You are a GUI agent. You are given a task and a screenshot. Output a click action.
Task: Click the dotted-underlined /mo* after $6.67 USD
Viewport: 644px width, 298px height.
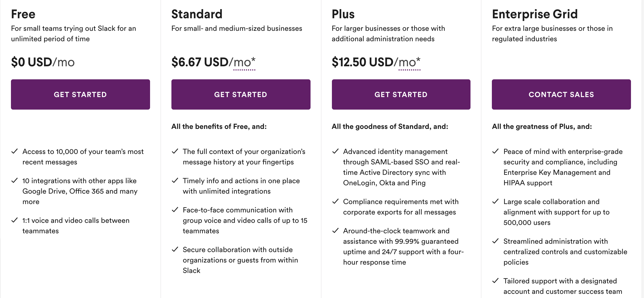244,63
